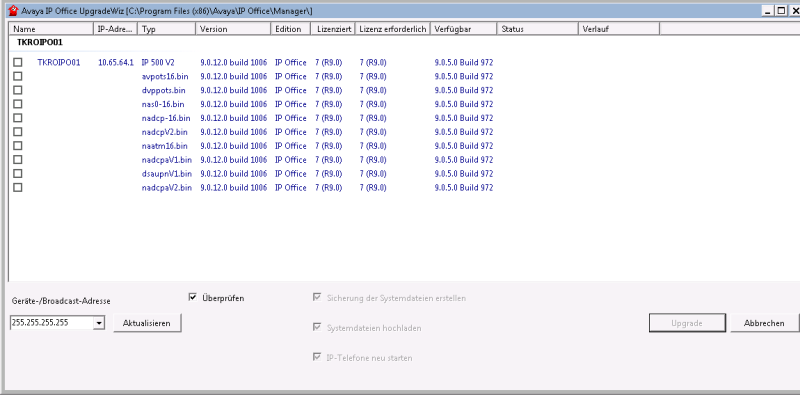
Task: Click the Lizenz erforderlich column header
Action: (392, 29)
